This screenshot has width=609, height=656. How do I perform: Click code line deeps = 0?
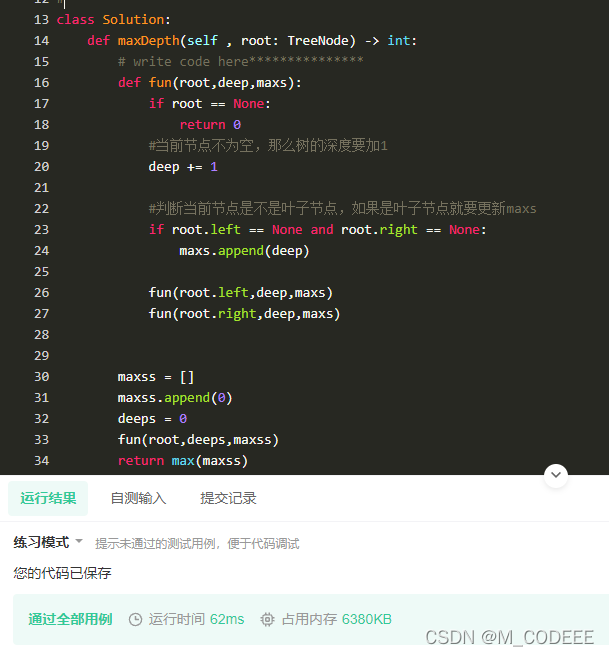point(152,418)
